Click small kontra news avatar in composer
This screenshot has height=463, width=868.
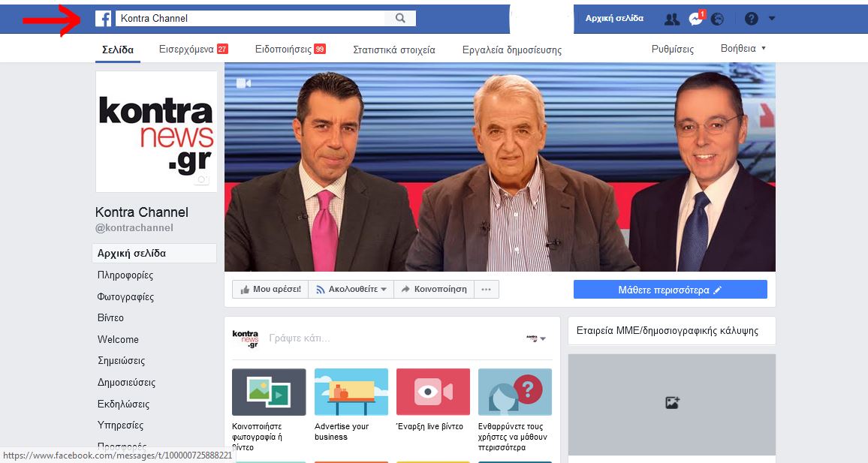246,338
